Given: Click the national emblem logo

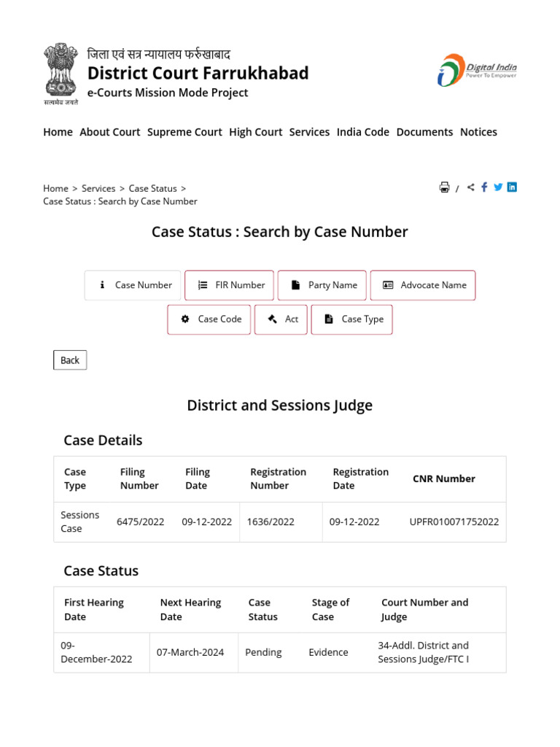Looking at the screenshot, I should tap(61, 74).
